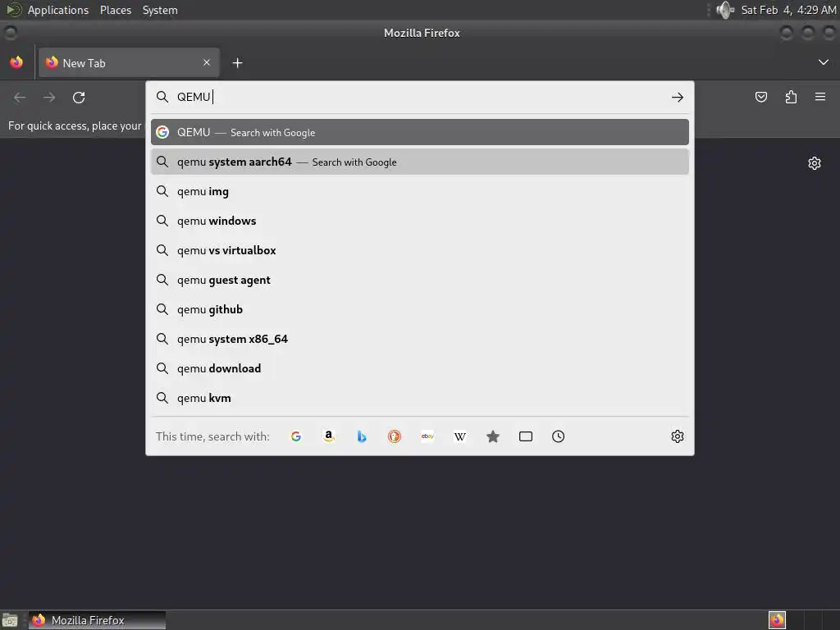Select the qemu kvm suggestion

click(420, 398)
